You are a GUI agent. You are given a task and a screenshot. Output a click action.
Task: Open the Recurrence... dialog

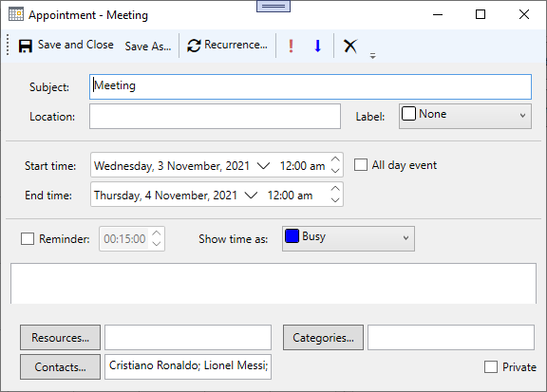pos(228,46)
